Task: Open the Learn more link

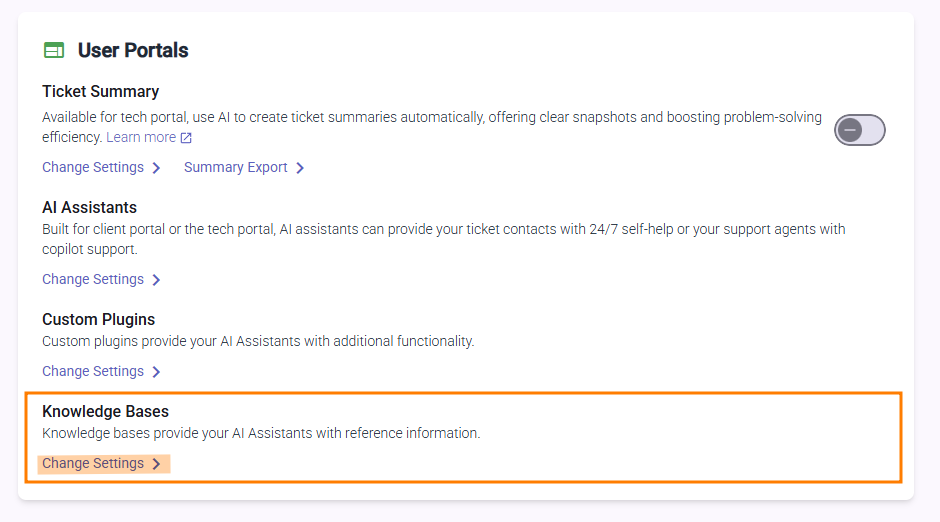Action: [141, 137]
